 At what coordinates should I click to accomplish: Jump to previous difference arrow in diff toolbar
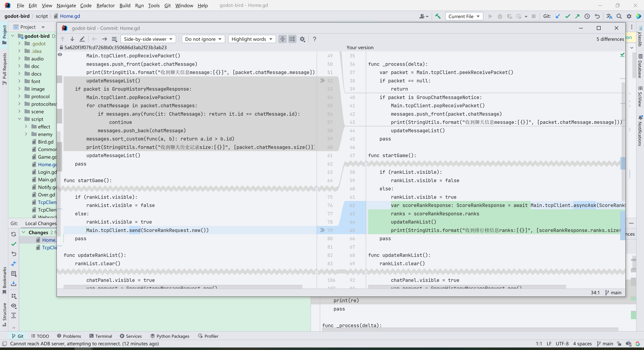point(63,39)
